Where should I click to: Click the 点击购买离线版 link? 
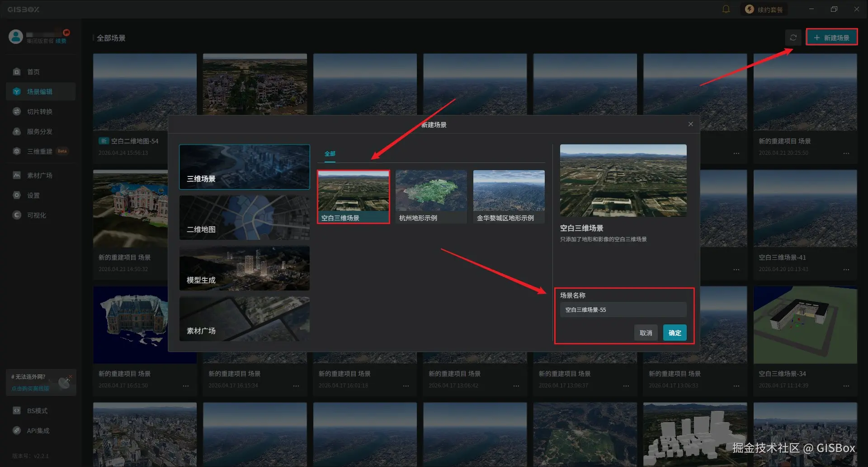coord(30,389)
